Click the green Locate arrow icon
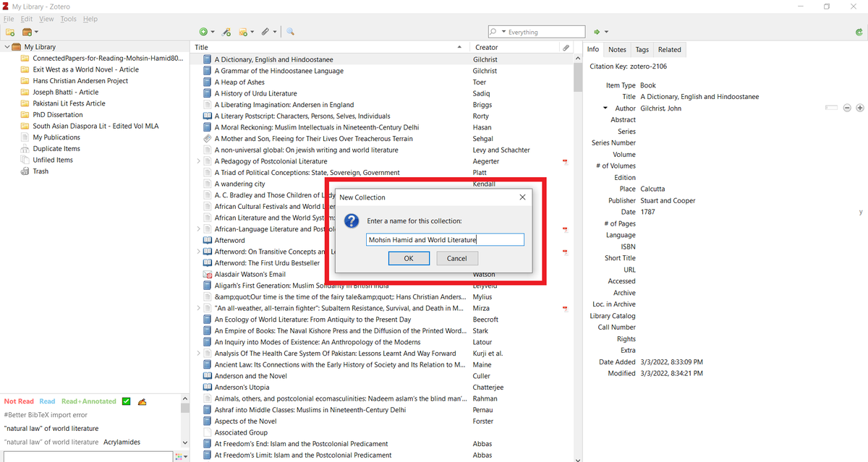 click(x=597, y=32)
